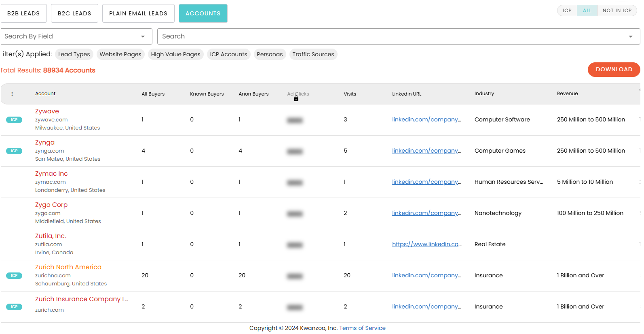Open the Zurich North America account name
The image size is (644, 334).
pyautogui.click(x=68, y=267)
